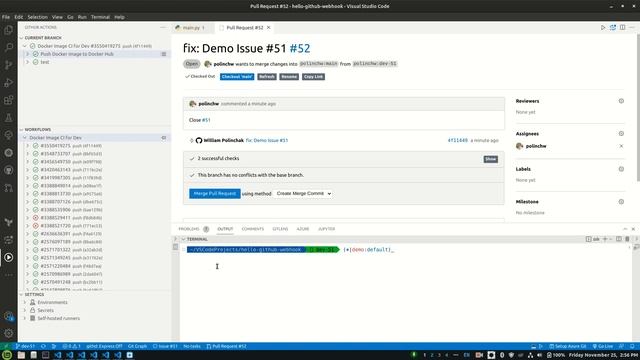The width and height of the screenshot is (640, 360).
Task: Open the Source Control view
Action: 9,65
